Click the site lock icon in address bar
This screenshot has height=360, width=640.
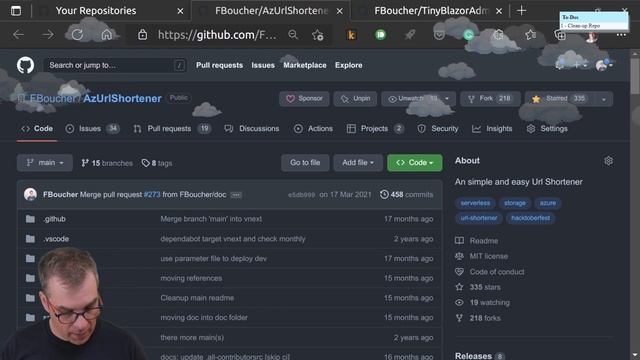[142, 35]
